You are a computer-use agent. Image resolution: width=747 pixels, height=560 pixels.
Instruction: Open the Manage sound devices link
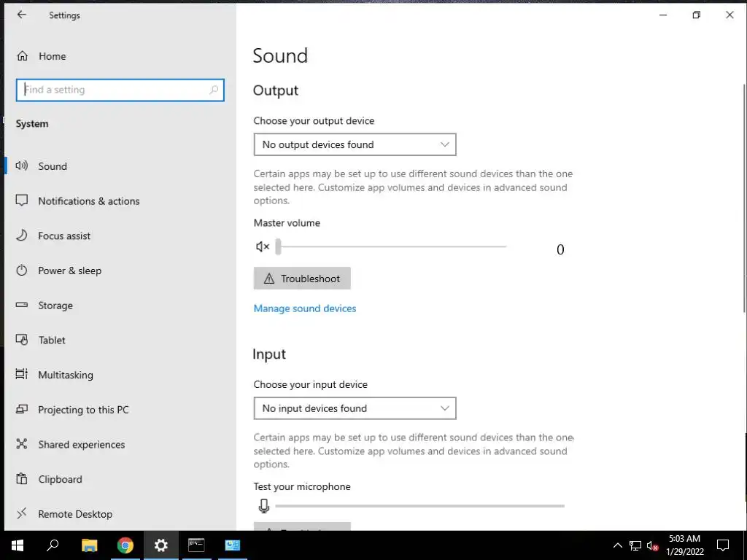(x=305, y=308)
